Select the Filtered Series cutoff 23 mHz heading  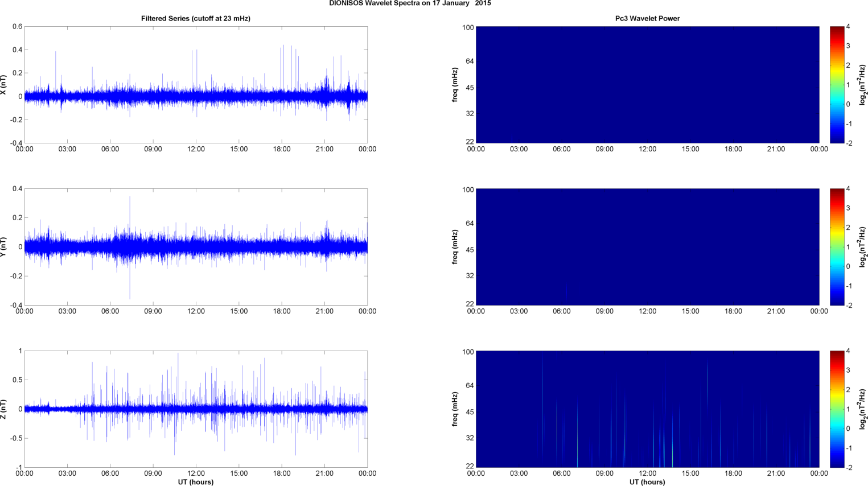click(x=196, y=19)
